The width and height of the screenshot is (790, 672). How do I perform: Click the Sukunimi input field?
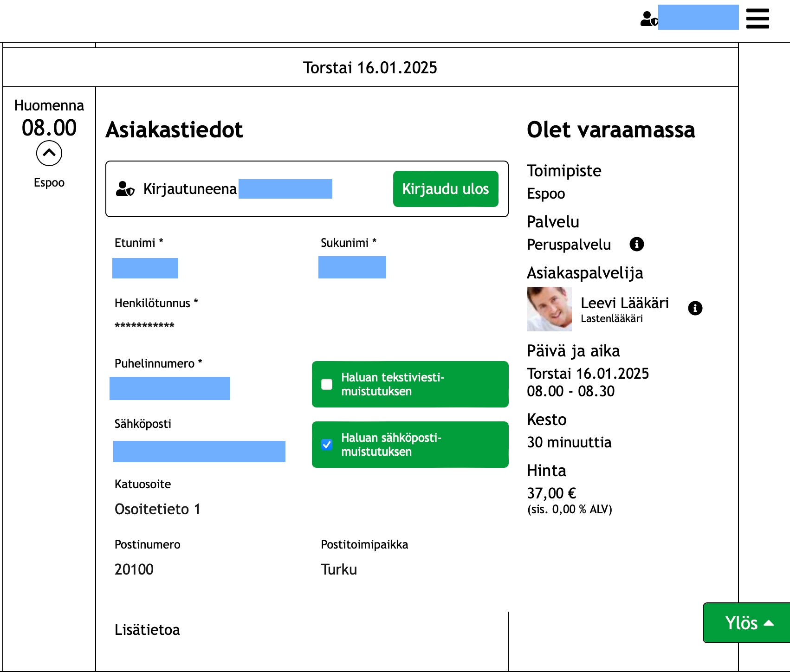(352, 267)
